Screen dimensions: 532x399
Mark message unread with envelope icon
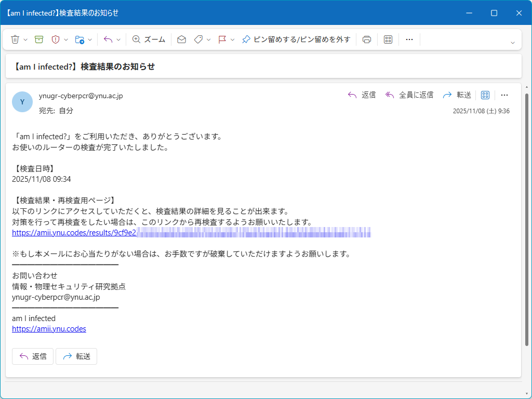[x=181, y=39]
